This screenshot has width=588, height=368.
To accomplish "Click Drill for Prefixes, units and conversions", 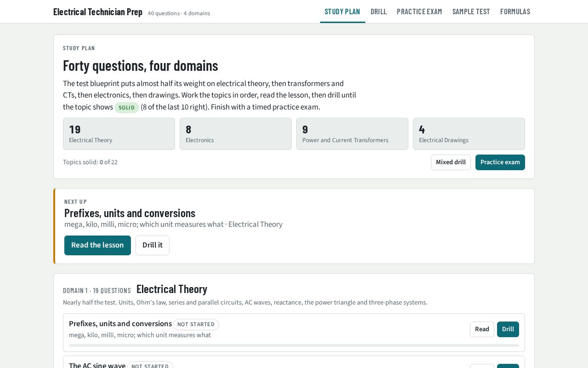I will tap(508, 329).
